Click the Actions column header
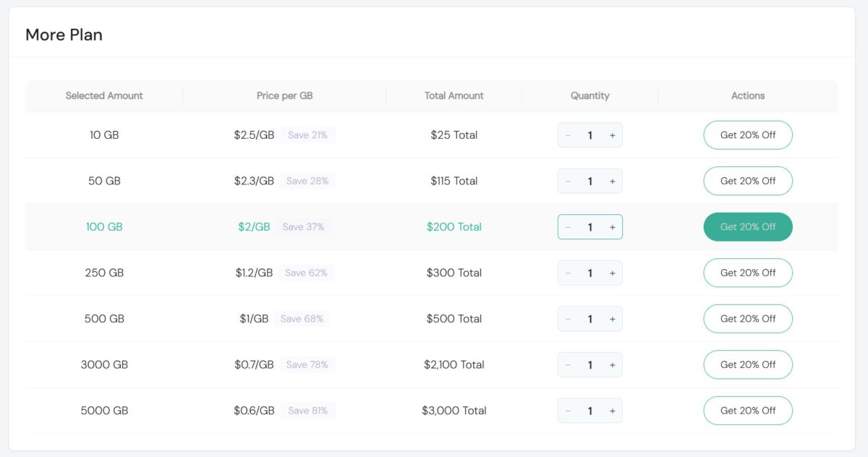This screenshot has width=868, height=457. tap(748, 95)
